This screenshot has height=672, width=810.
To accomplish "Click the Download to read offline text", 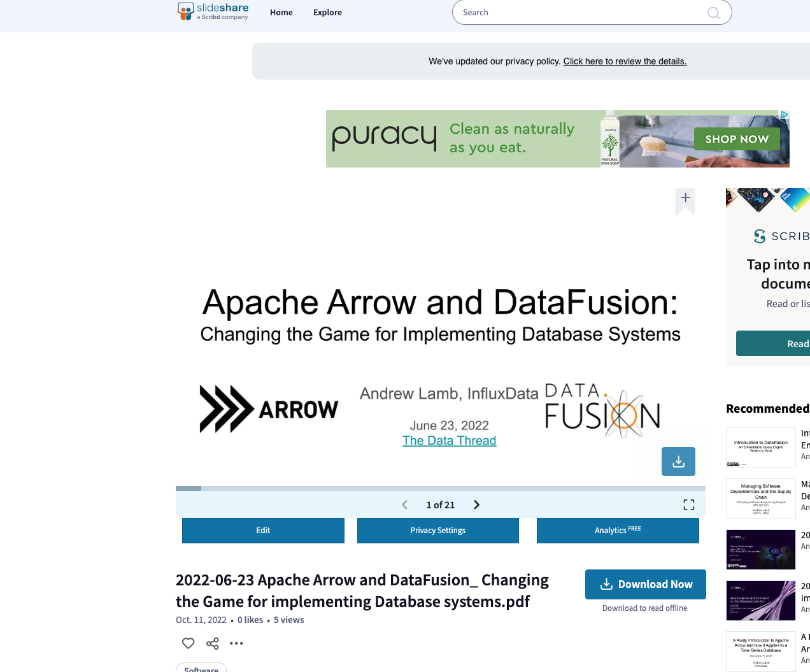I will [x=645, y=608].
